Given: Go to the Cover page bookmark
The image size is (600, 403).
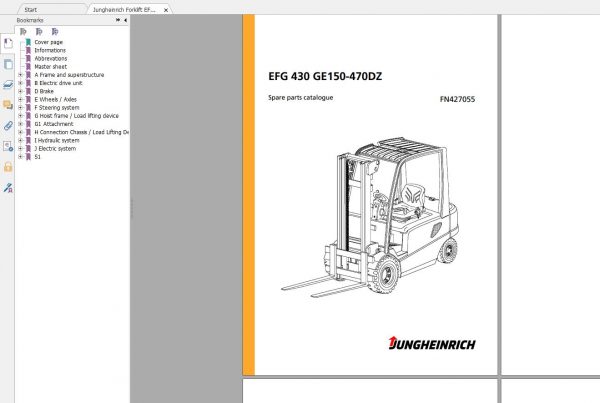Looking at the screenshot, I should coord(49,42).
